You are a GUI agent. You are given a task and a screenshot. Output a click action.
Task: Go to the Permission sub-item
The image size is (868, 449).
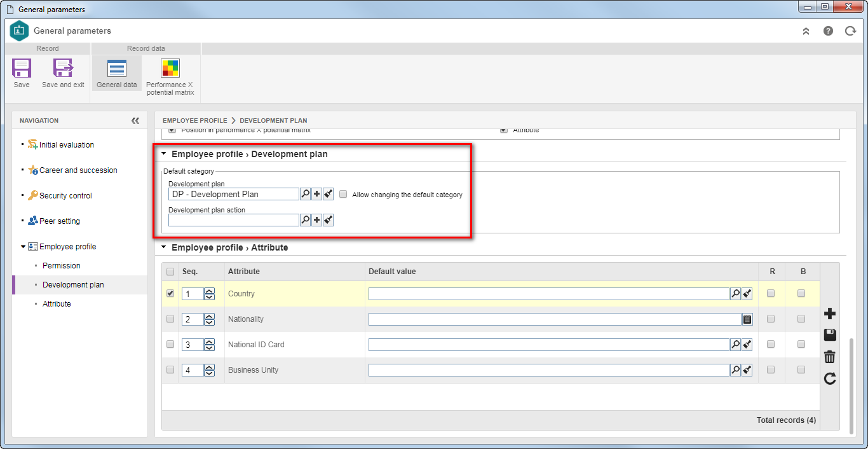pos(62,265)
